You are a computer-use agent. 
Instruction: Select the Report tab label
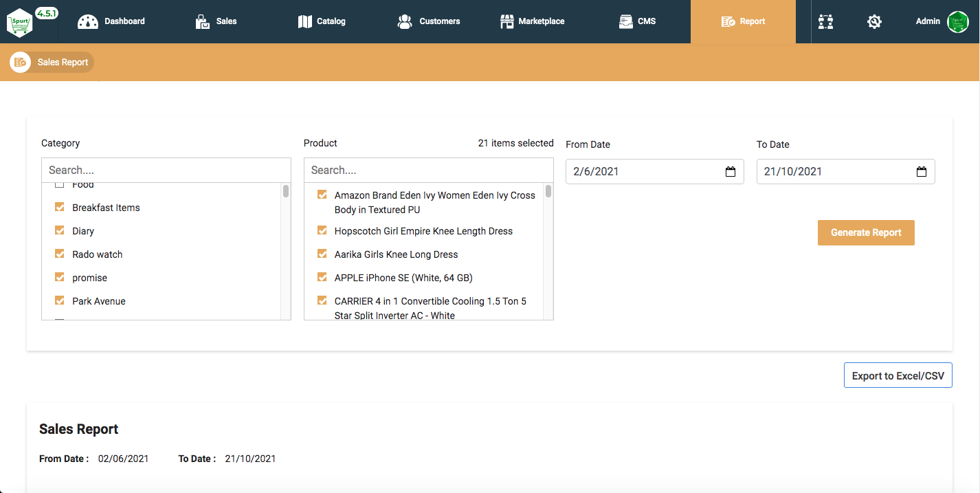tap(753, 21)
